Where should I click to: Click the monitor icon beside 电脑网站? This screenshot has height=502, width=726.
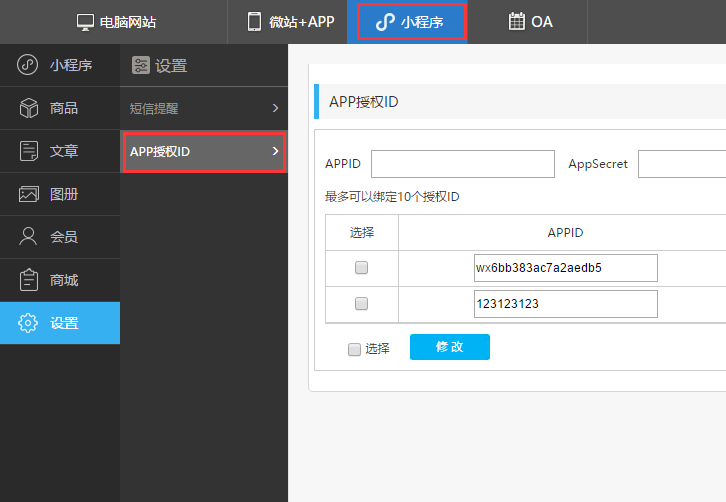click(85, 22)
